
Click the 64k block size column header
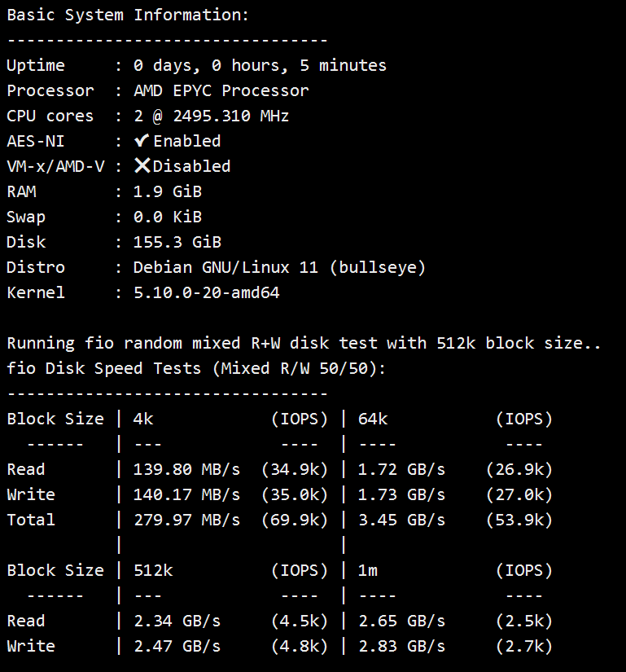373,419
